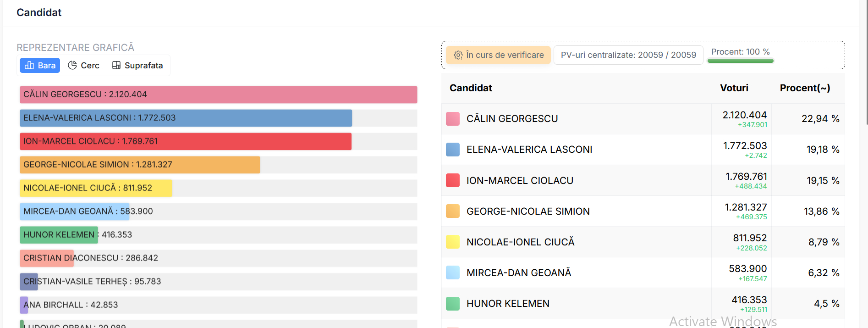Click Nicolae-Ionel Ciucă's yellow color swatch
This screenshot has height=328, width=868.
tap(453, 242)
